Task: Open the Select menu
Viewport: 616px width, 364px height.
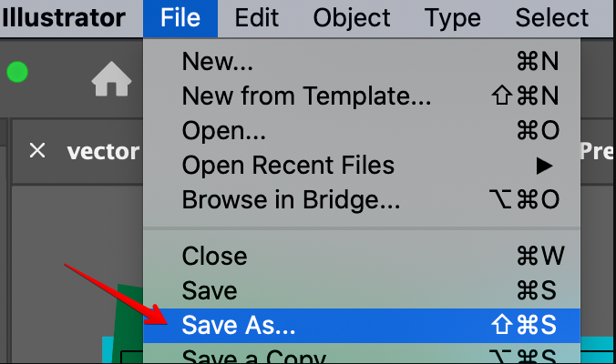Action: 552,18
